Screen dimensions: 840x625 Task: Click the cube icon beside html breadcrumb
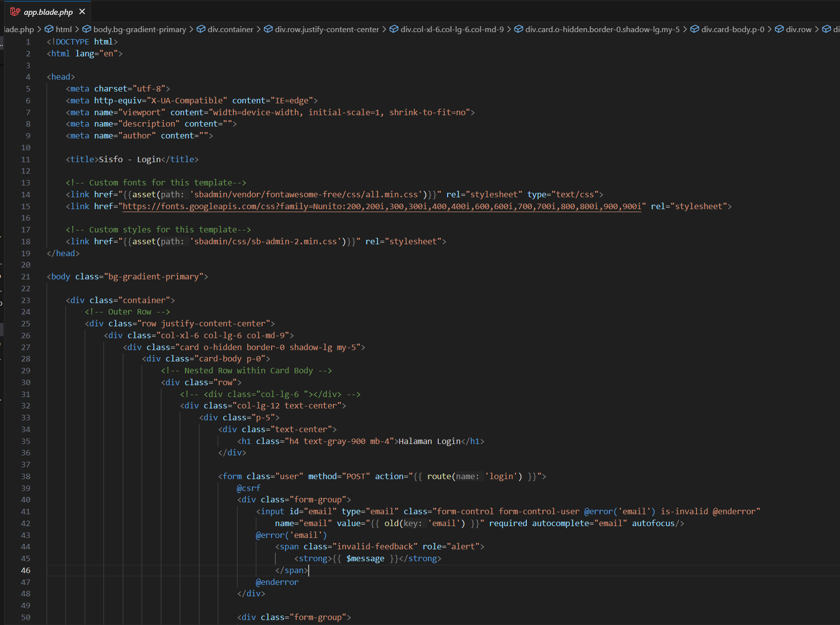pos(49,29)
